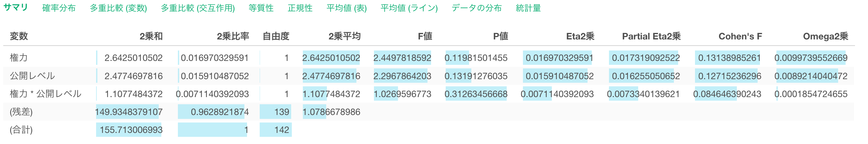The width and height of the screenshot is (868, 144).
Task: Select the 多重比較 (交互作用) tab
Action: (198, 8)
